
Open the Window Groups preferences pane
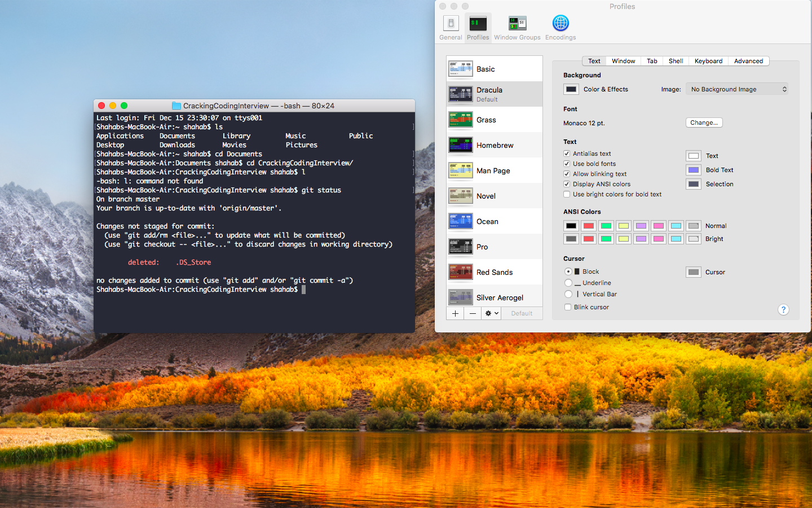[x=517, y=28]
